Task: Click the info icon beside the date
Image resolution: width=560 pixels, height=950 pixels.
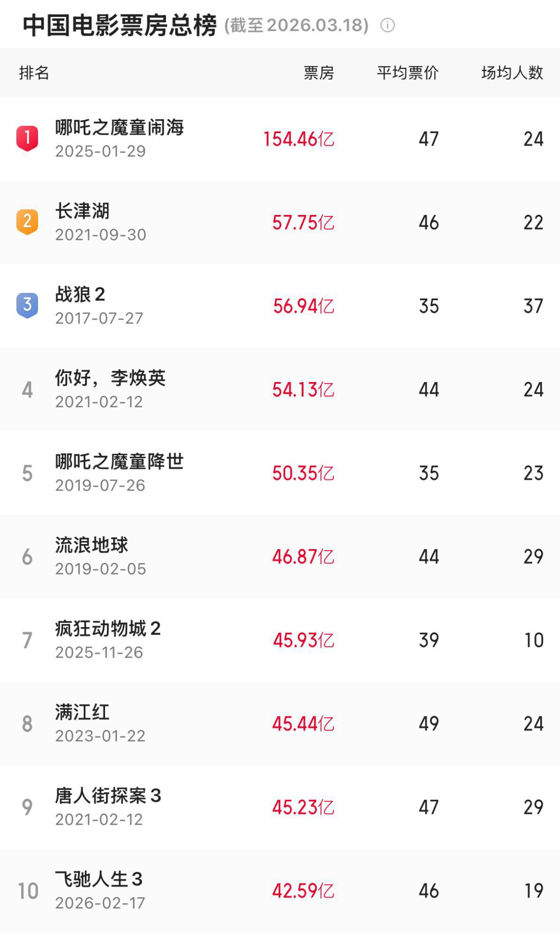Action: point(387,25)
